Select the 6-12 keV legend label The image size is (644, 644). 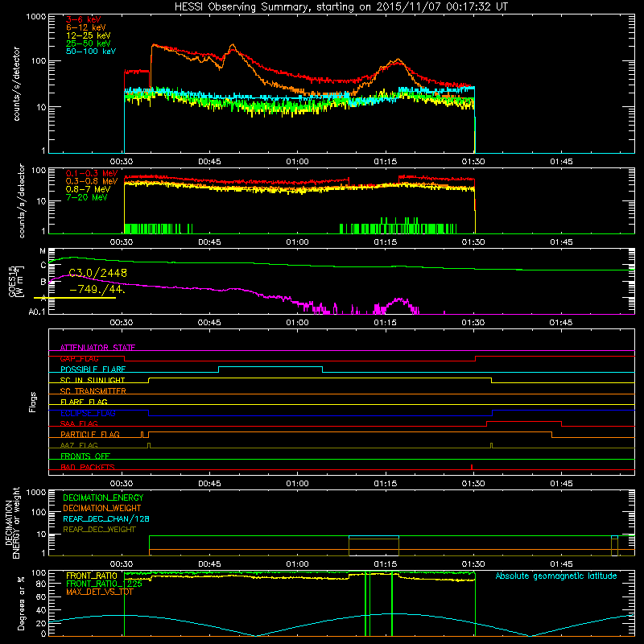[x=86, y=27]
